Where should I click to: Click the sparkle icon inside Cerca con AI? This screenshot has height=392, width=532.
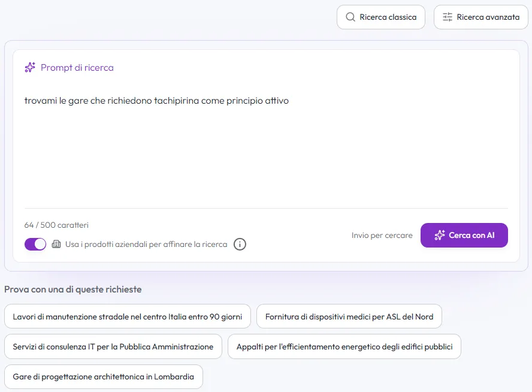[x=440, y=235]
